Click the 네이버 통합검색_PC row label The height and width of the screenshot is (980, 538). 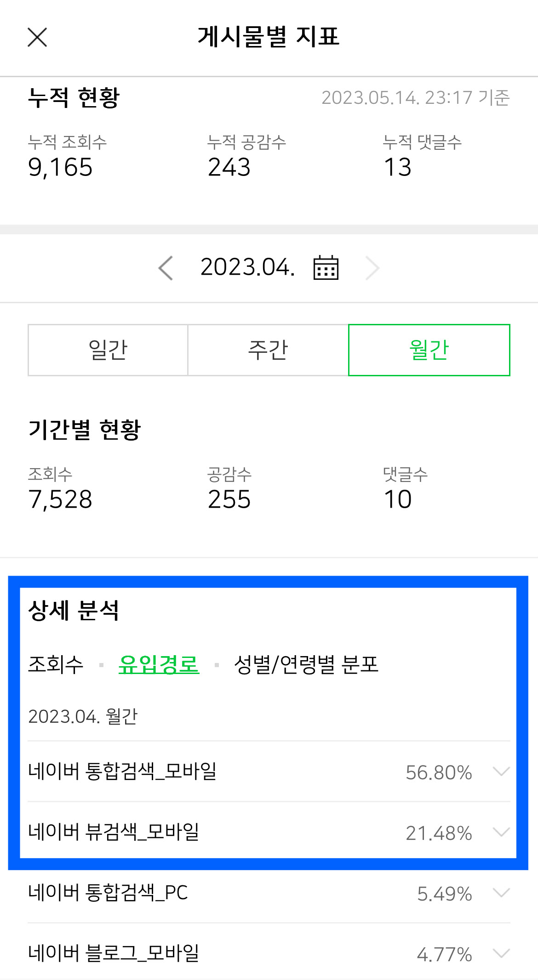(108, 893)
